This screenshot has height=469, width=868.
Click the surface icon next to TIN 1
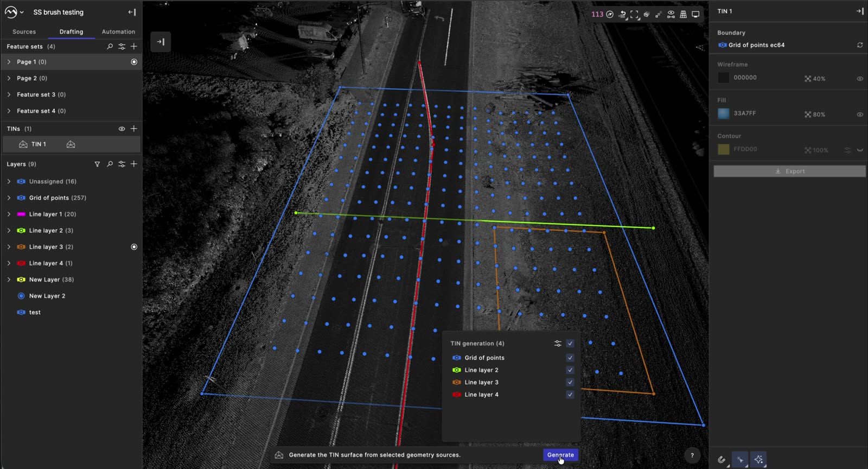click(x=71, y=144)
